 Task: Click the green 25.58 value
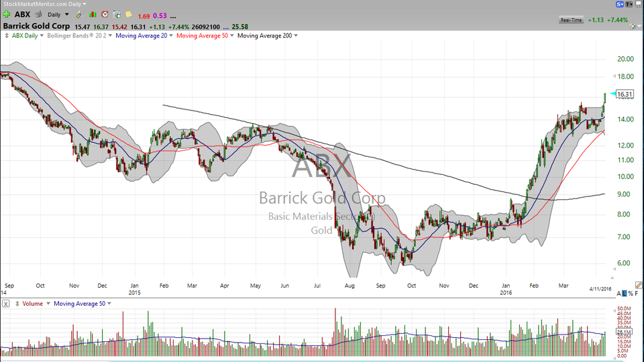[240, 27]
